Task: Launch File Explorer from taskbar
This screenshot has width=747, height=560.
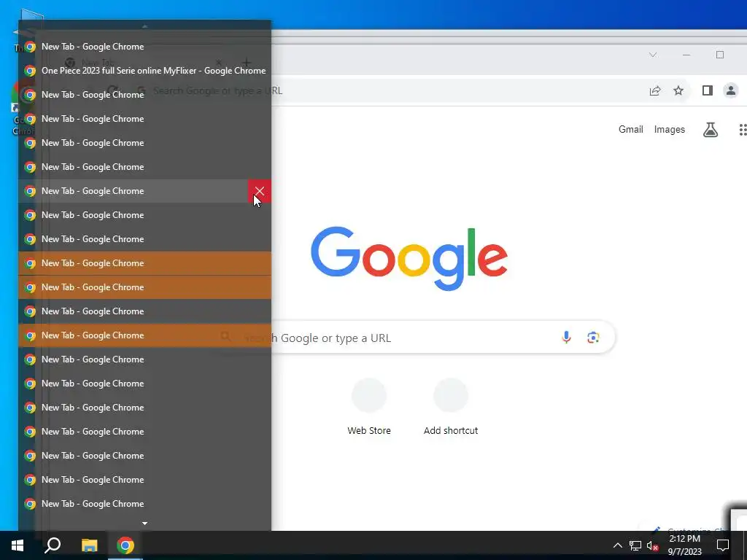Action: 89,545
